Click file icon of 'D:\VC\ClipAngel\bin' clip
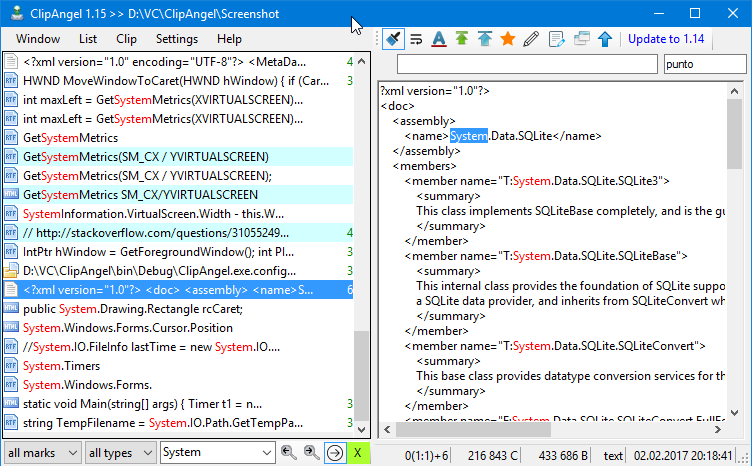Image resolution: width=752 pixels, height=466 pixels. point(11,271)
